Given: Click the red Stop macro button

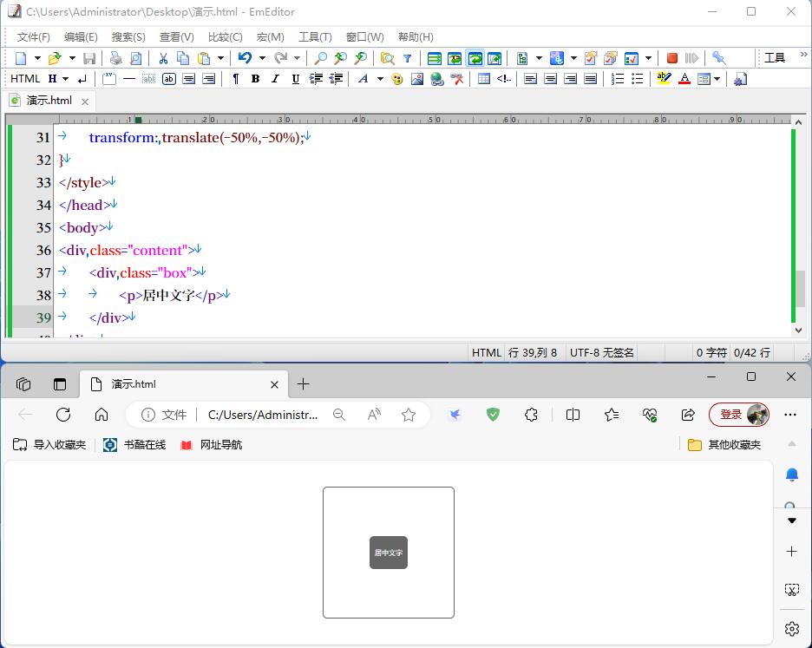Looking at the screenshot, I should [672, 58].
